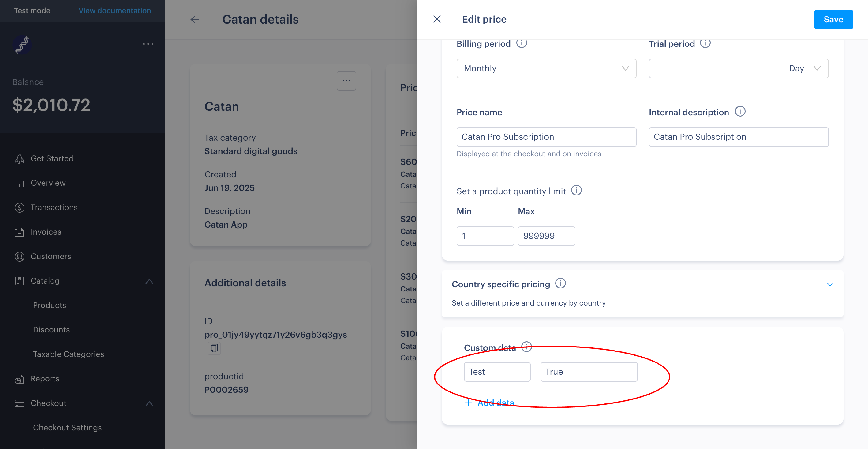Click the Country specific pricing info icon
The image size is (868, 449).
[x=561, y=283]
